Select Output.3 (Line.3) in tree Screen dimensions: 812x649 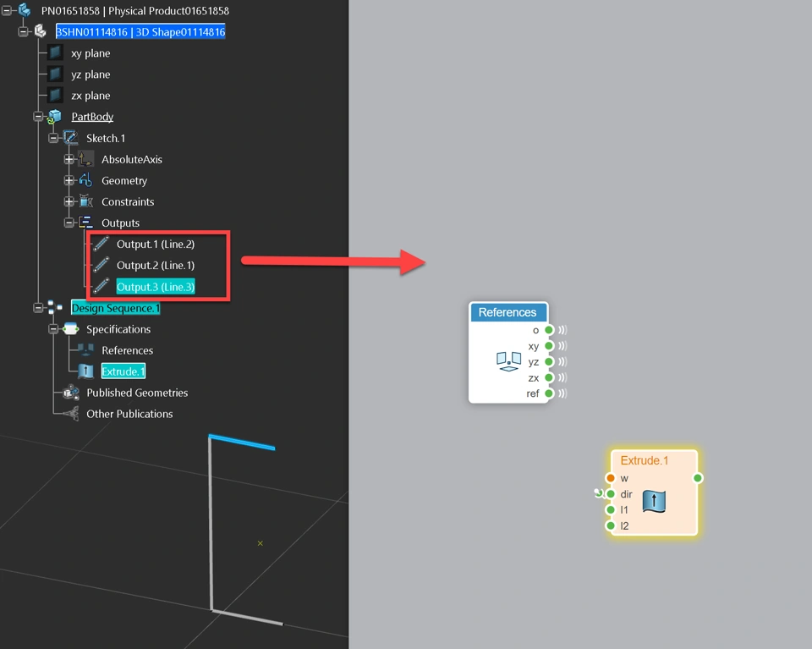[x=156, y=287]
